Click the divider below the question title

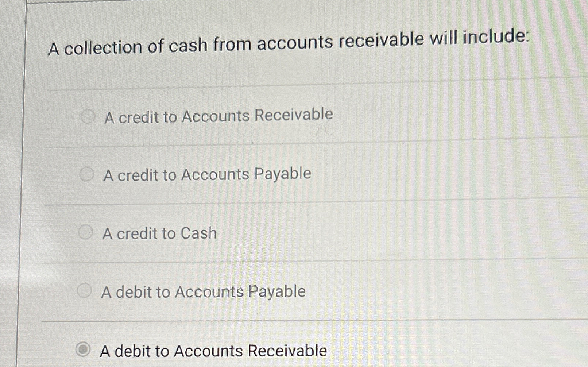[292, 83]
